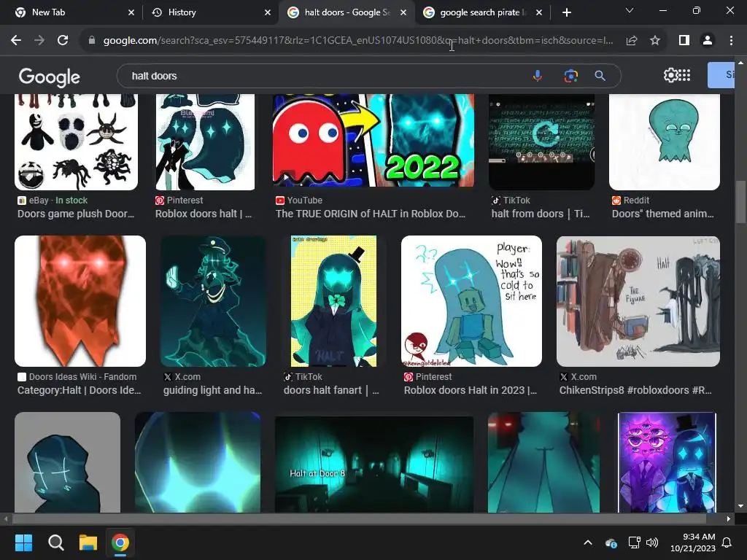Open ChikenStrips8 #robloxdoors link
This screenshot has width=747, height=560.
click(635, 391)
